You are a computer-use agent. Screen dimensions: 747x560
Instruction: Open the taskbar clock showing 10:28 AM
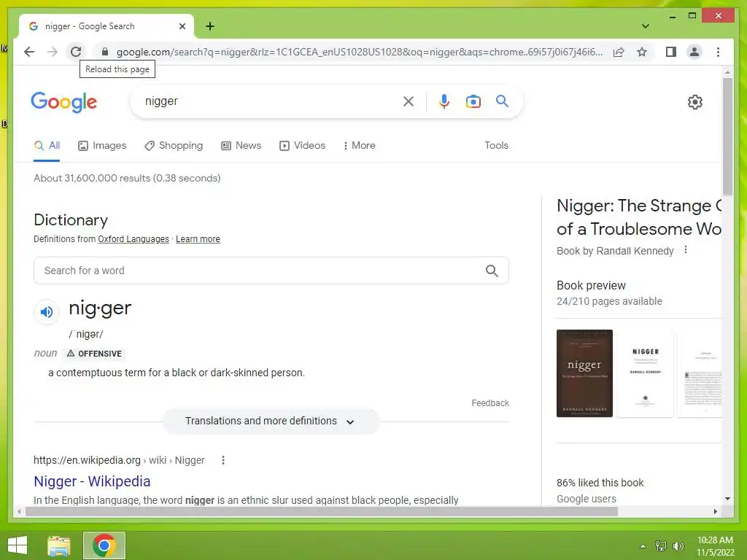715,546
